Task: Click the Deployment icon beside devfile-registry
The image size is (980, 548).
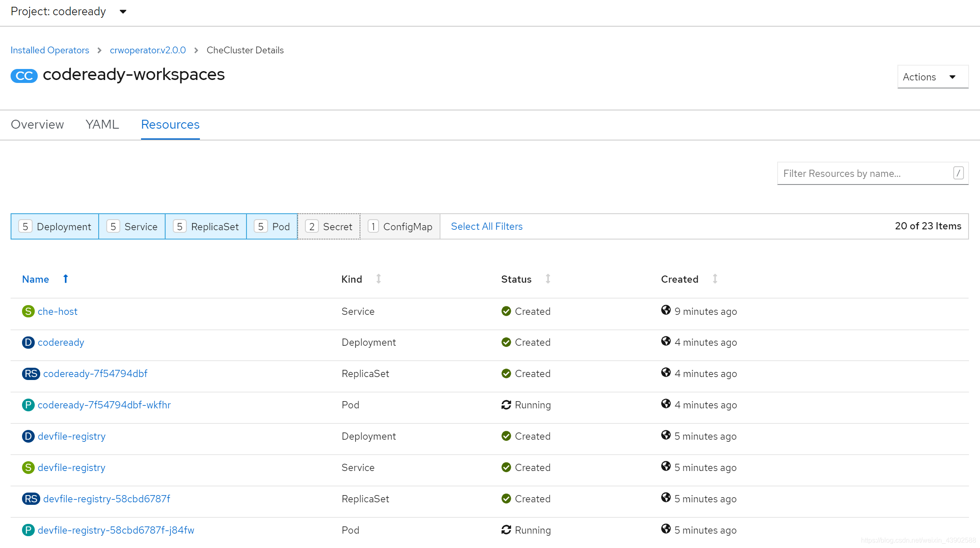Action: tap(28, 436)
